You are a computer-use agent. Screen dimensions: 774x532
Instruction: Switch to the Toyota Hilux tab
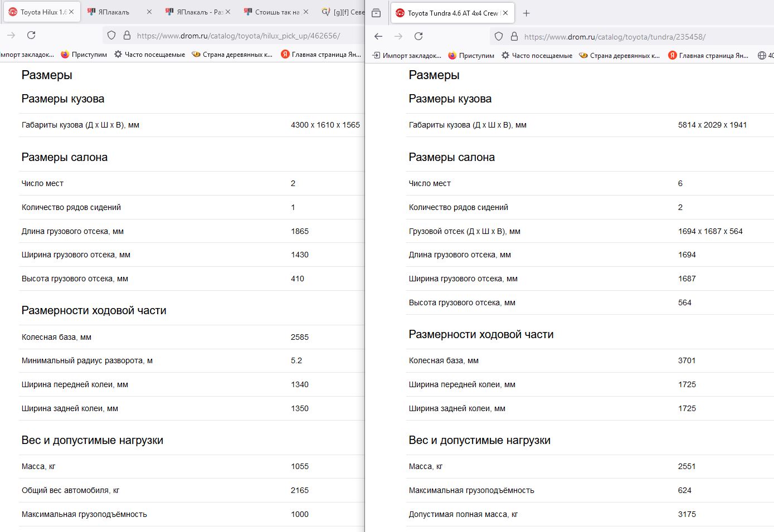click(x=42, y=12)
